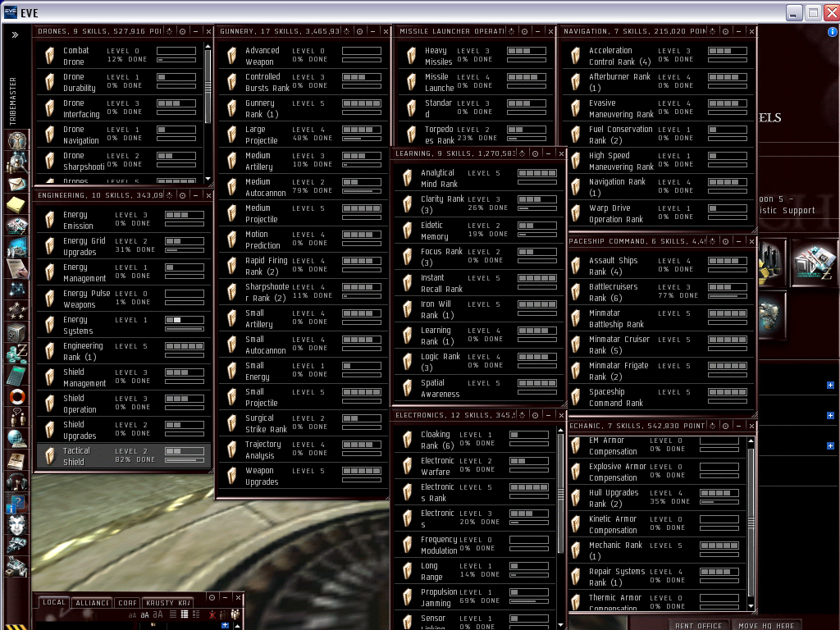Click the circle icon in Gunnery panel header

(x=359, y=32)
